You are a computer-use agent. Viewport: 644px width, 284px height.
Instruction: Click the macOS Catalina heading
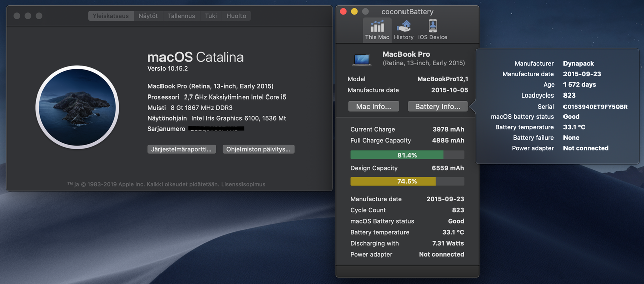click(x=195, y=57)
